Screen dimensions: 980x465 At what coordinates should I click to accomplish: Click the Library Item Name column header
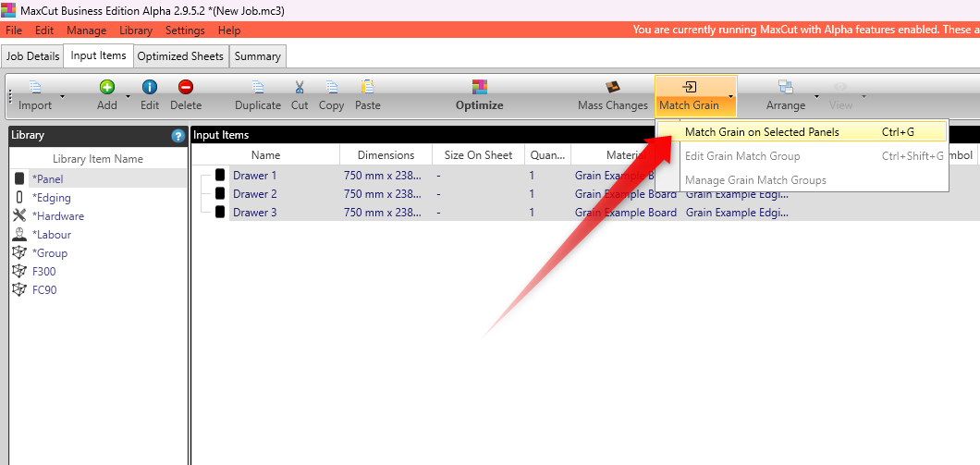coord(98,159)
